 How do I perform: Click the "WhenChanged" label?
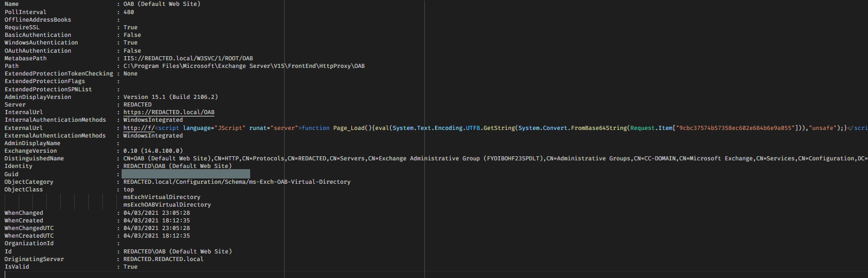pyautogui.click(x=24, y=213)
